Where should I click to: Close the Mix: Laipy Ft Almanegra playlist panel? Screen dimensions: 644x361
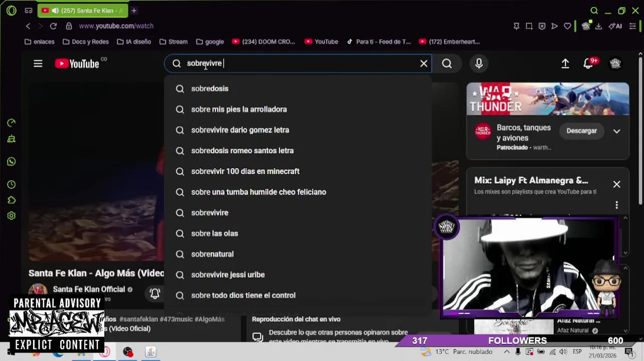(616, 185)
